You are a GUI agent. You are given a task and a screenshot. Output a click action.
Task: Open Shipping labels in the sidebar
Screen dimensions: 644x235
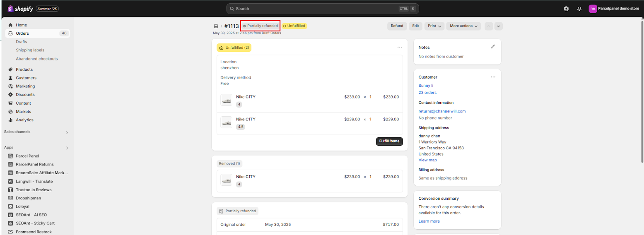30,50
